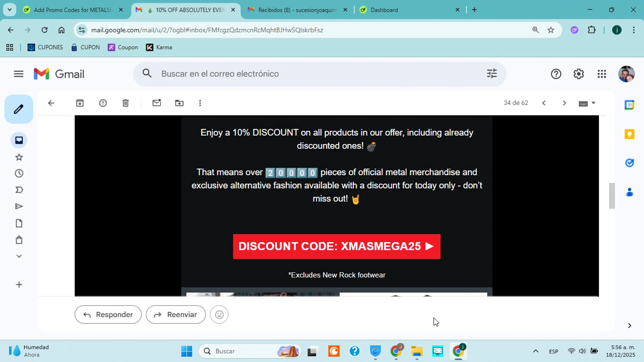The image size is (644, 362).
Task: Create new label plus icon
Action: [x=19, y=285]
